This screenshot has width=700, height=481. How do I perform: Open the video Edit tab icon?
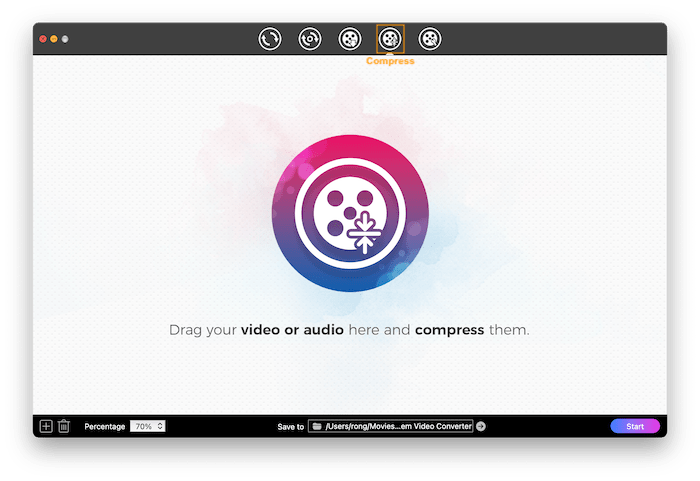coord(429,39)
